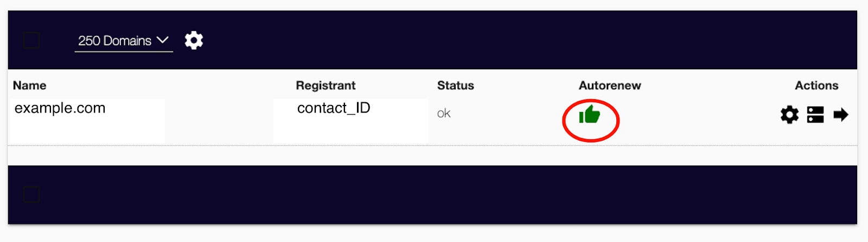The height and width of the screenshot is (242, 868).
Task: Open example.com settings gear in Actions
Action: [789, 115]
